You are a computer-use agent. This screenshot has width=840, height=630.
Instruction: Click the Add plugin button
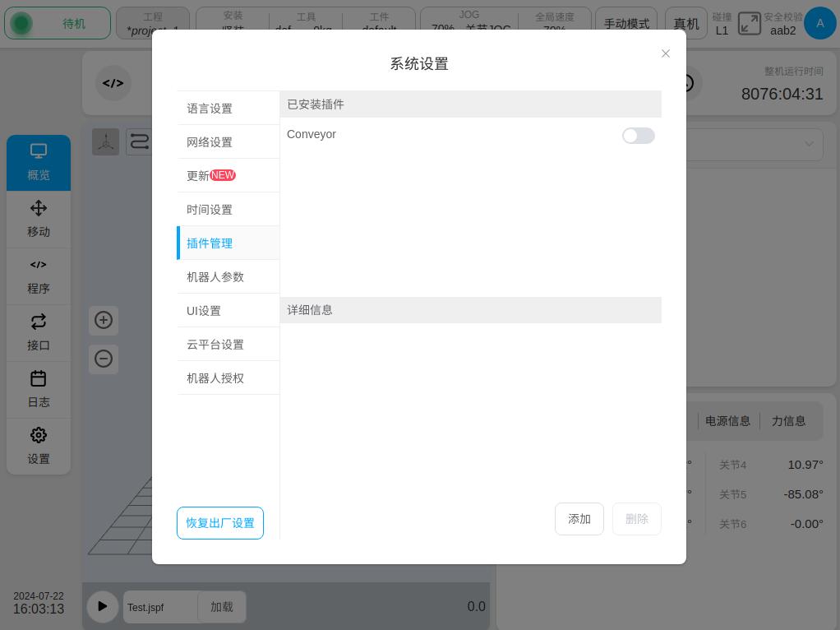(579, 519)
